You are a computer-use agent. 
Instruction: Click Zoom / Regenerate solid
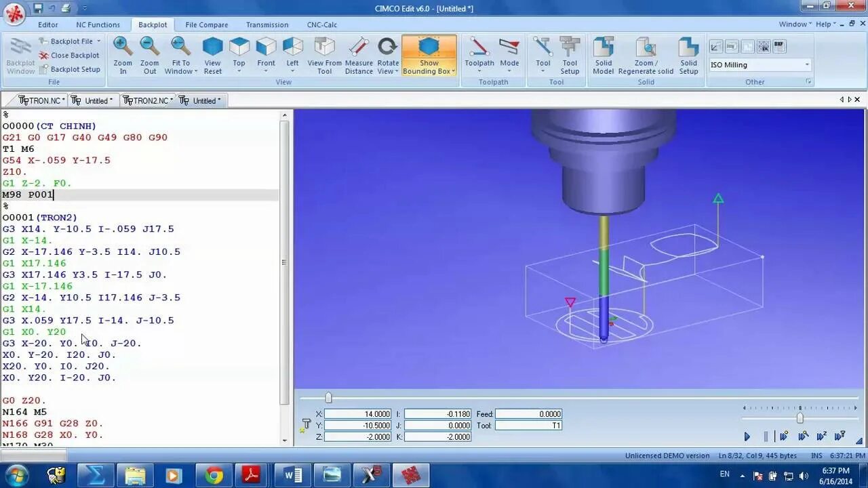pyautogui.click(x=646, y=56)
